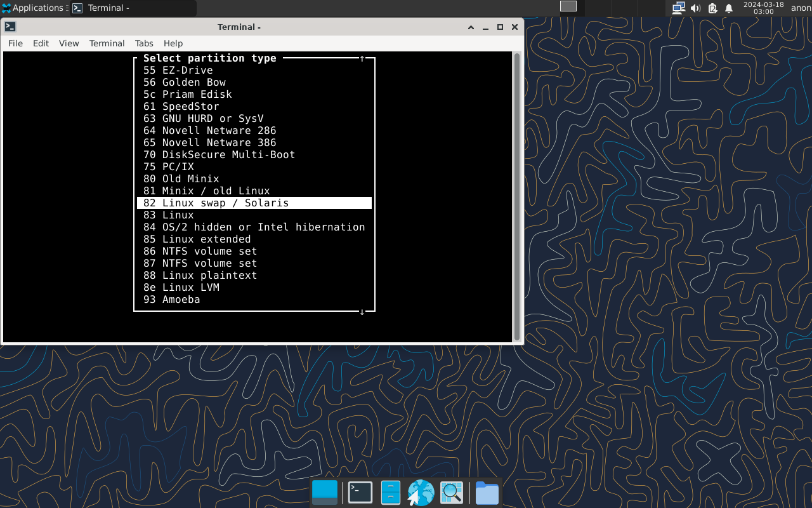This screenshot has width=812, height=508.
Task: Select 84 OS/2 hidden or Intel hibernation
Action: [x=254, y=227]
